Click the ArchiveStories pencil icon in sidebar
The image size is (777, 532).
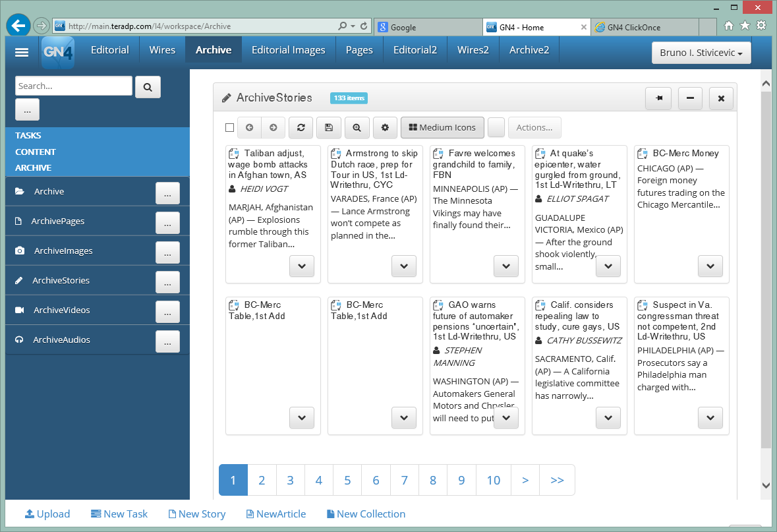19,280
